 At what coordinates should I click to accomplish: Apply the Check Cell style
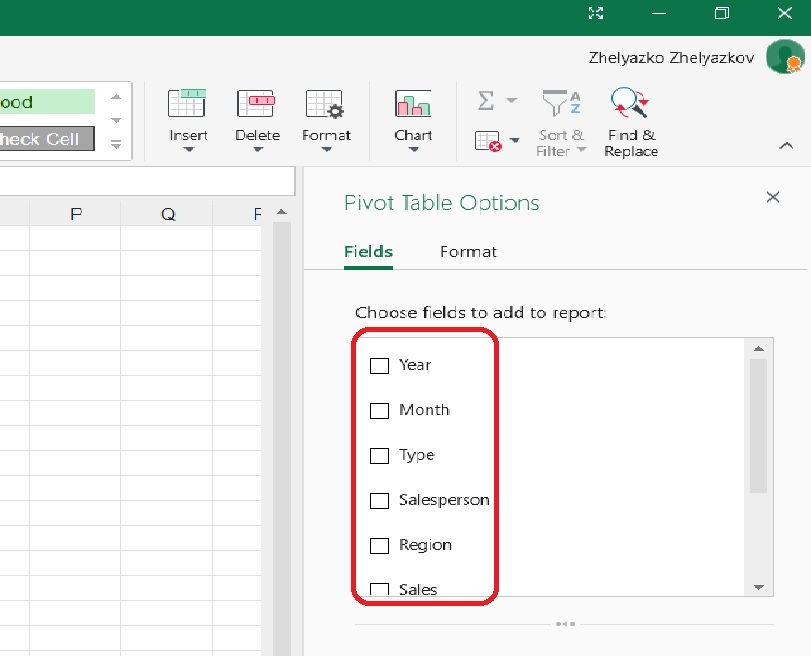pos(47,139)
